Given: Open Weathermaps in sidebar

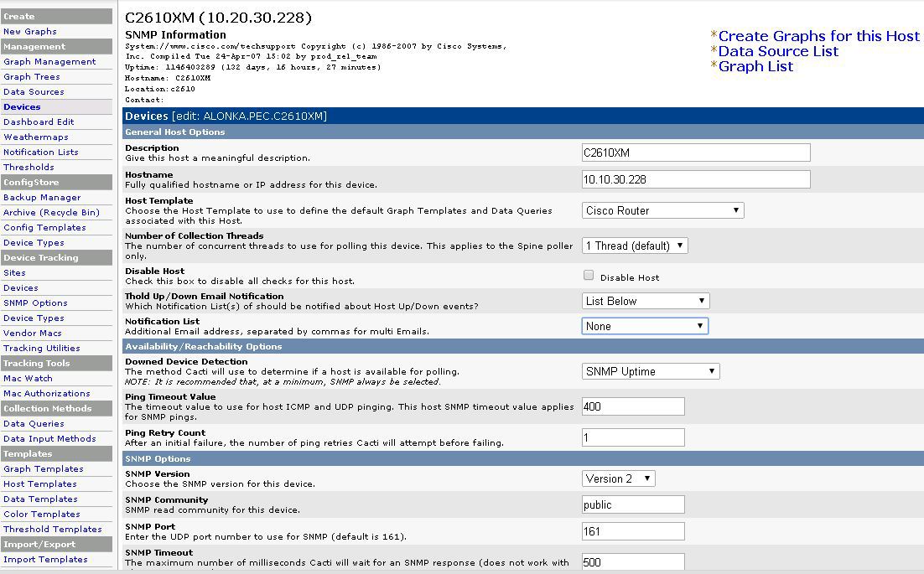Looking at the screenshot, I should pyautogui.click(x=36, y=137).
